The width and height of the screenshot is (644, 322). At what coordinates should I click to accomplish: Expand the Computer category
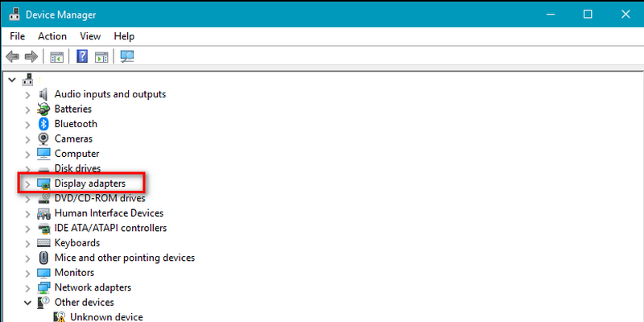27,155
